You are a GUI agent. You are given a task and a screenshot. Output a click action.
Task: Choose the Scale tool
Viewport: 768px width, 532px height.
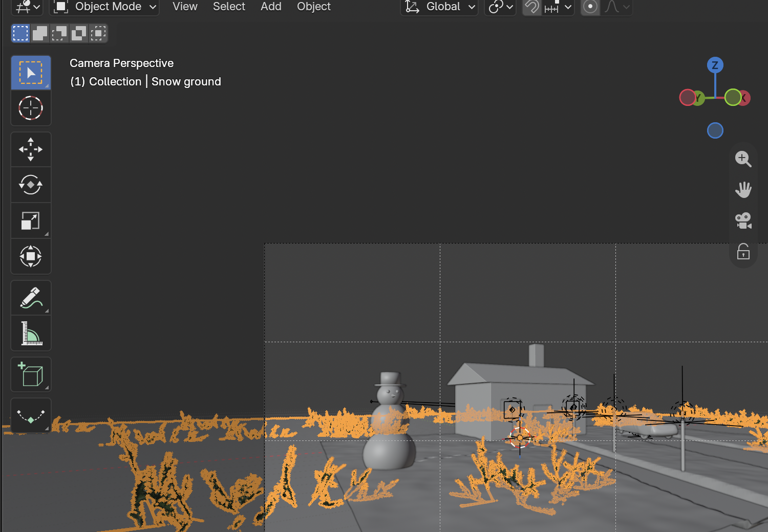click(x=31, y=220)
